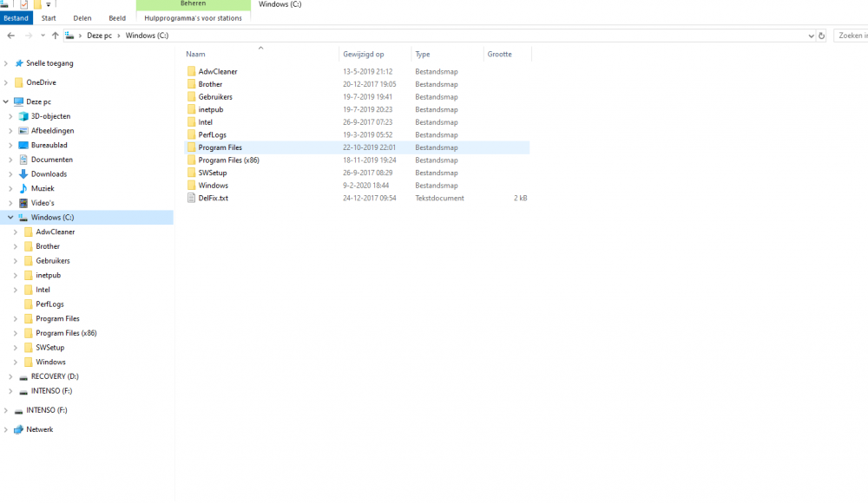Open the address bar history dropdown
The width and height of the screenshot is (868, 503).
811,36
